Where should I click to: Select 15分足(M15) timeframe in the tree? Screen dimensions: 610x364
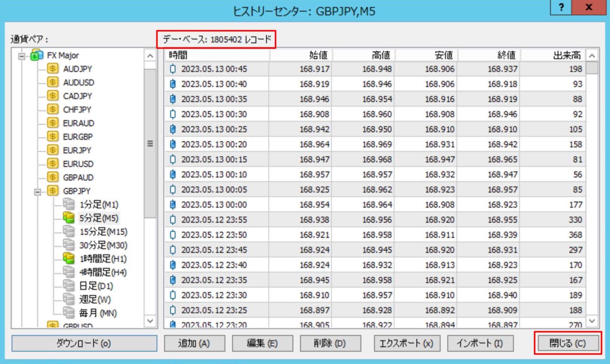[x=103, y=232]
